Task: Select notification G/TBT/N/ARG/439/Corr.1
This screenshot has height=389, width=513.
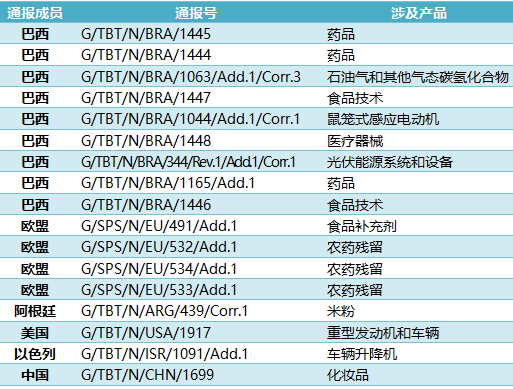Action: click(x=164, y=311)
